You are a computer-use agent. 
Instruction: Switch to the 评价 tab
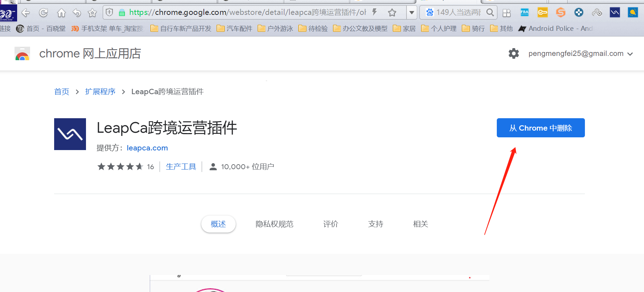[x=331, y=224]
